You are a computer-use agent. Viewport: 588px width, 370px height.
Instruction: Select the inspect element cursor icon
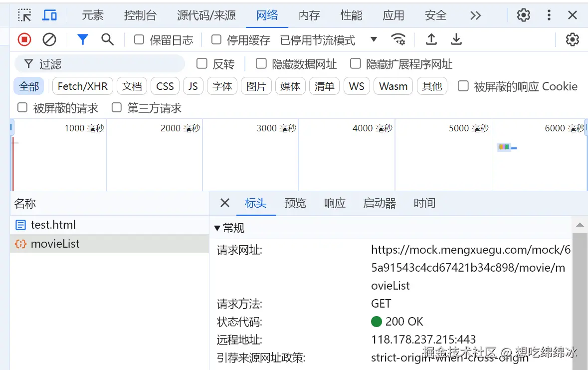coord(24,15)
